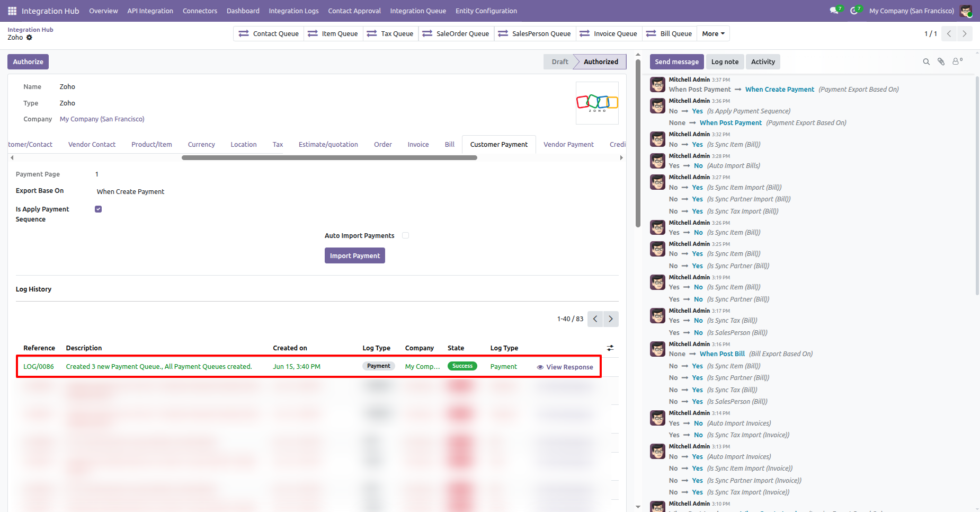Open Contact Queue smart button
The width and height of the screenshot is (980, 512).
point(269,34)
